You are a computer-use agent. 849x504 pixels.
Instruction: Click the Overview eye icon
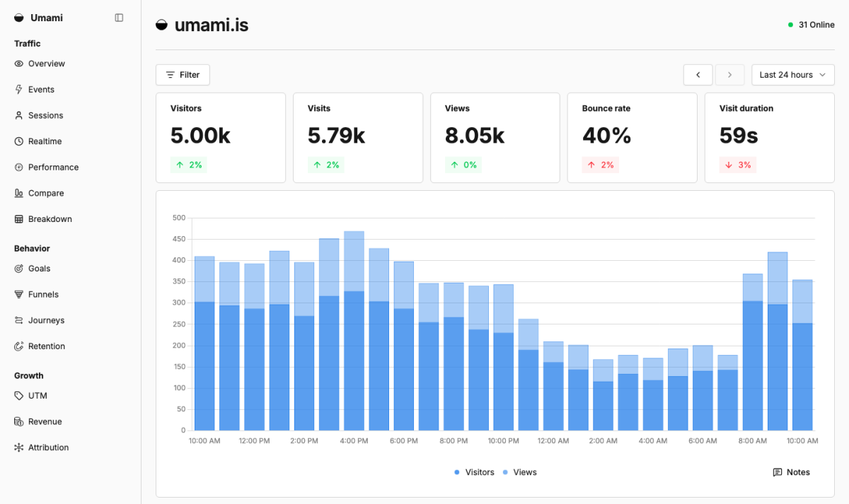tap(19, 64)
